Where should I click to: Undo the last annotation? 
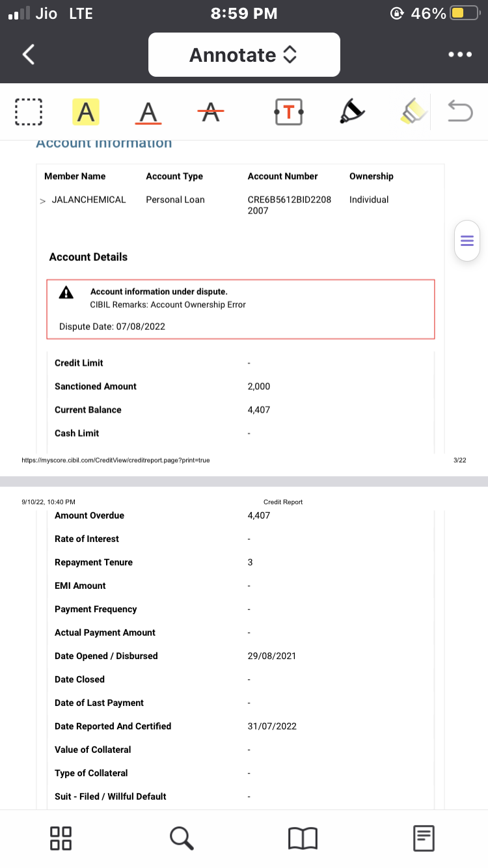click(459, 112)
